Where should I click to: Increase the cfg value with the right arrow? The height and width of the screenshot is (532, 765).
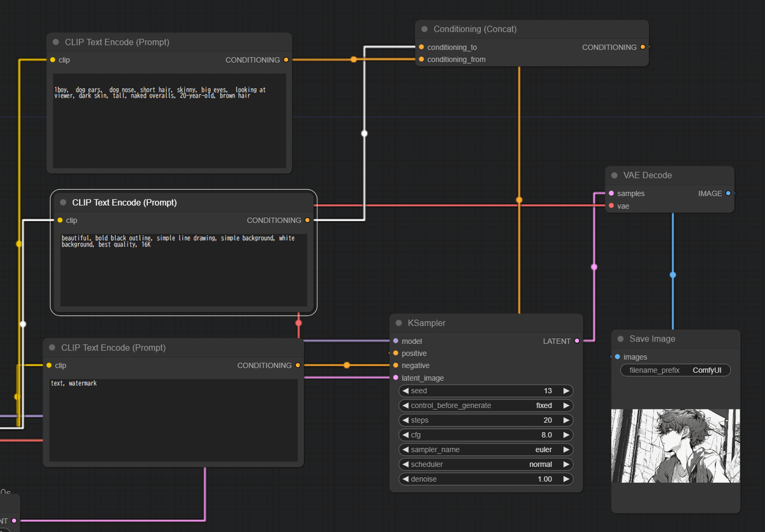(x=566, y=435)
